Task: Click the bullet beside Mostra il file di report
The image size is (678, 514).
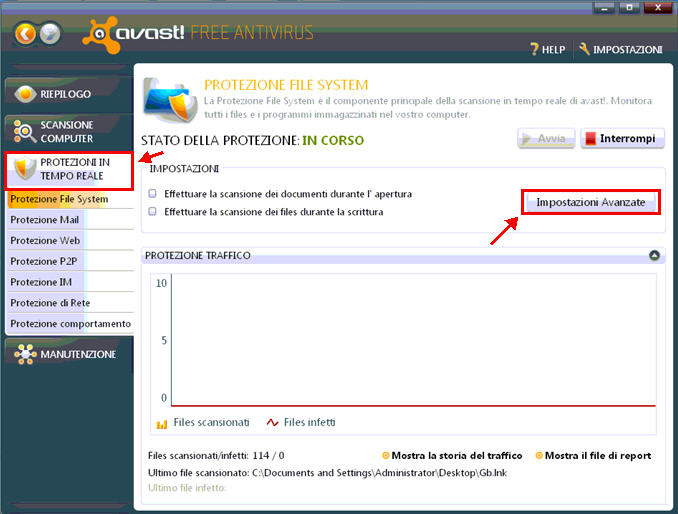Action: (x=539, y=456)
